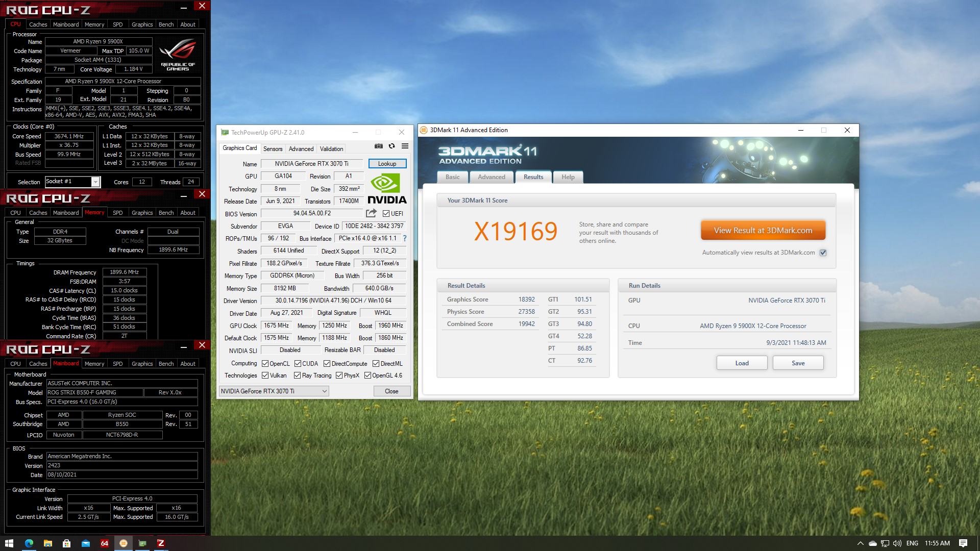Show hidden system tray icons

pyautogui.click(x=860, y=543)
